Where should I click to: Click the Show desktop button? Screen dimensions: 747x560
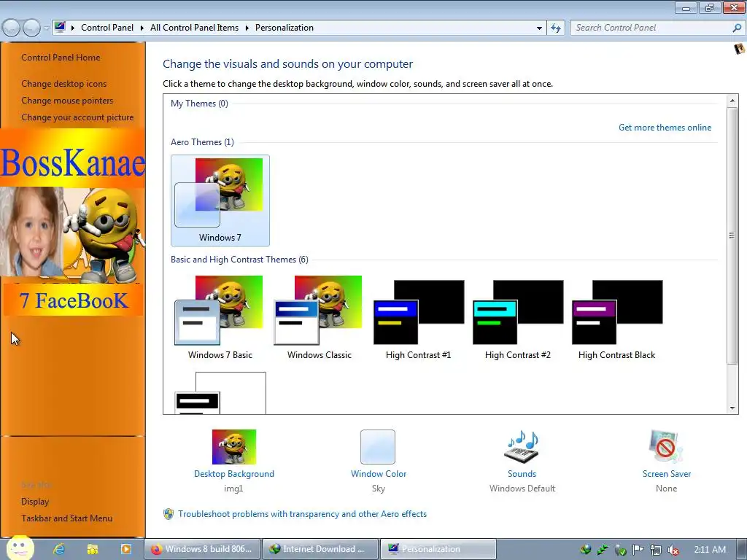742,550
